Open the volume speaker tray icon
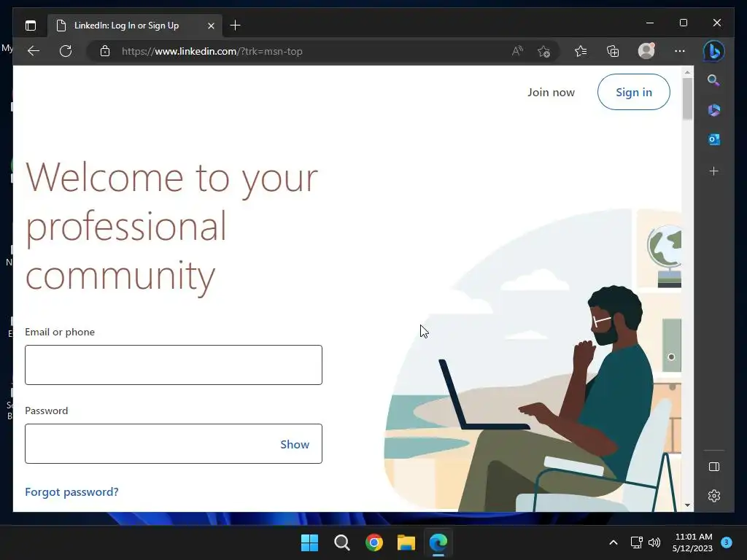The width and height of the screenshot is (747, 560). 654,542
